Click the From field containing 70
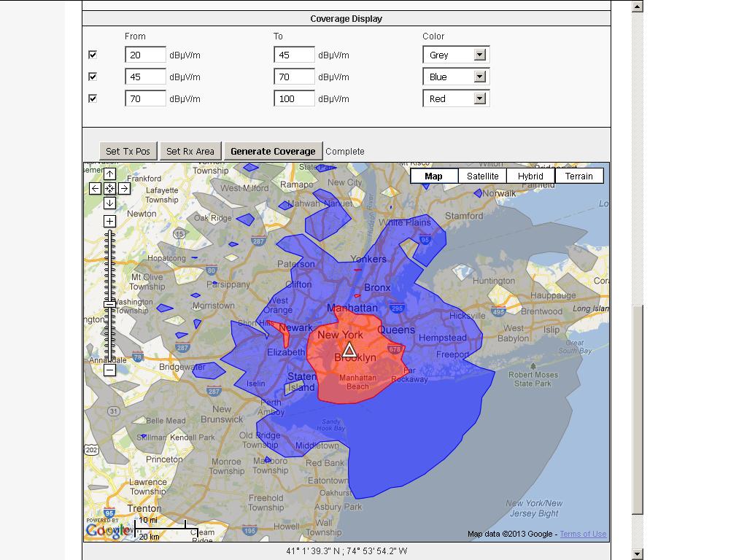Screen dimensions: 747x560 click(145, 98)
